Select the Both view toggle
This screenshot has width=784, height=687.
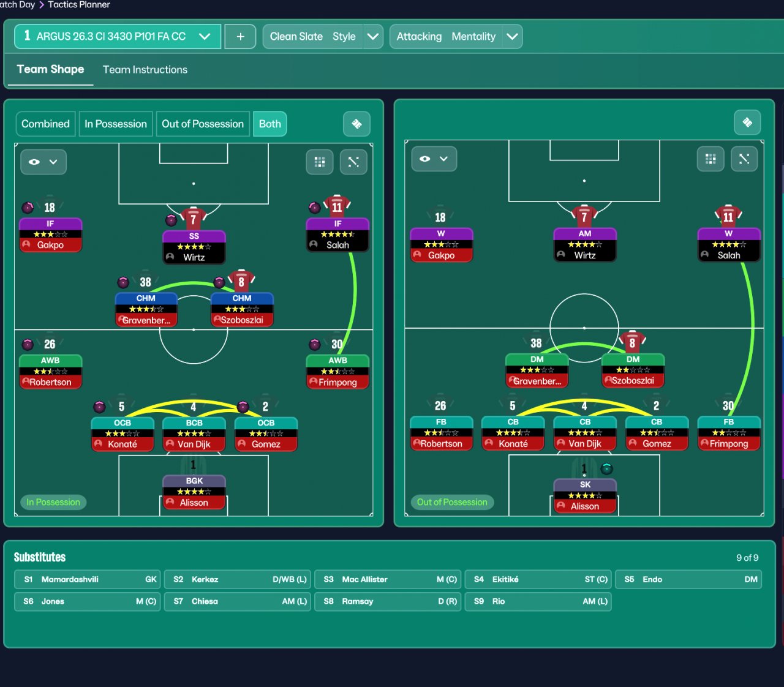[269, 124]
